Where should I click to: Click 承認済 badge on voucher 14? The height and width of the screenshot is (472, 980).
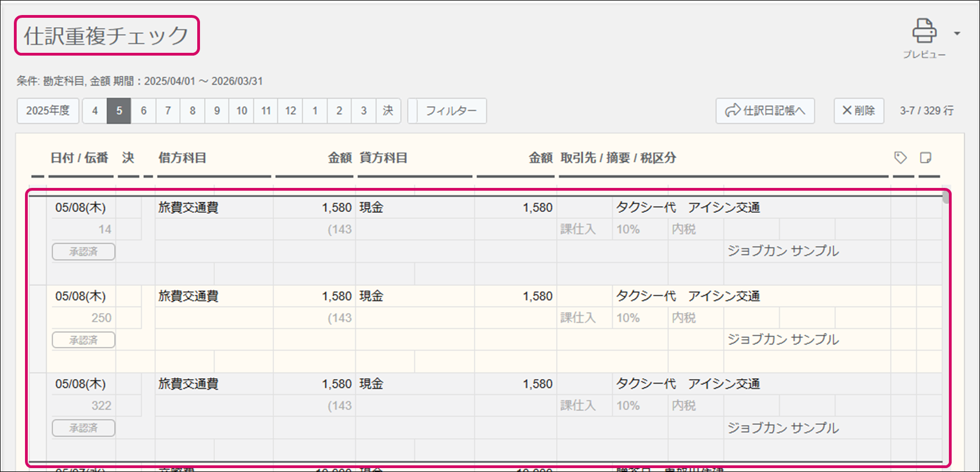[83, 252]
